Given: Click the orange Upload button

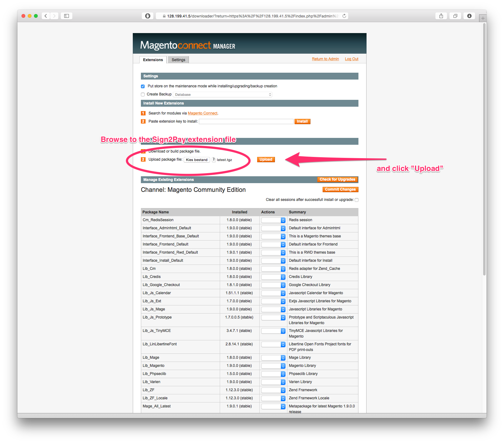Looking at the screenshot, I should tap(266, 159).
